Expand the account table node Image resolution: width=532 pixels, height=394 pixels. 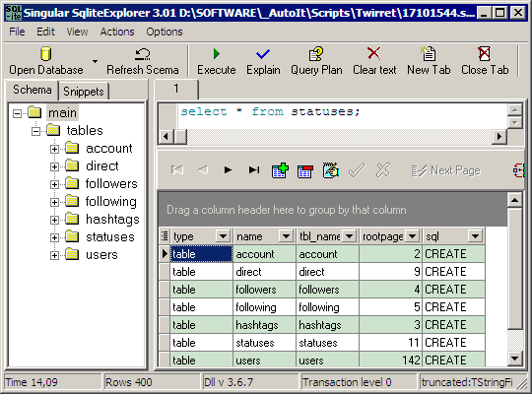click(54, 149)
